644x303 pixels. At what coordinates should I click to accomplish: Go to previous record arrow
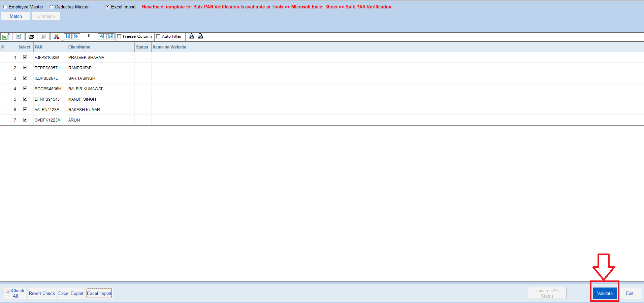[x=102, y=36]
